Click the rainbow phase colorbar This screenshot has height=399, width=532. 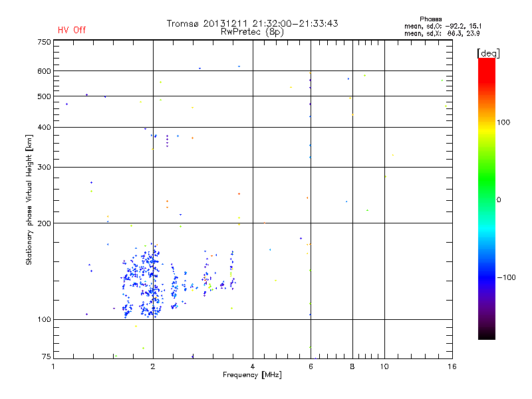(487, 199)
